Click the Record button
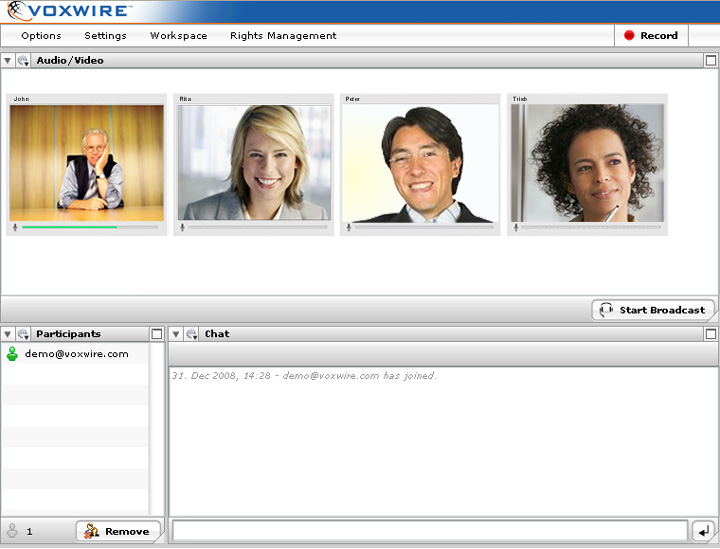Image resolution: width=720 pixels, height=549 pixels. [x=651, y=36]
